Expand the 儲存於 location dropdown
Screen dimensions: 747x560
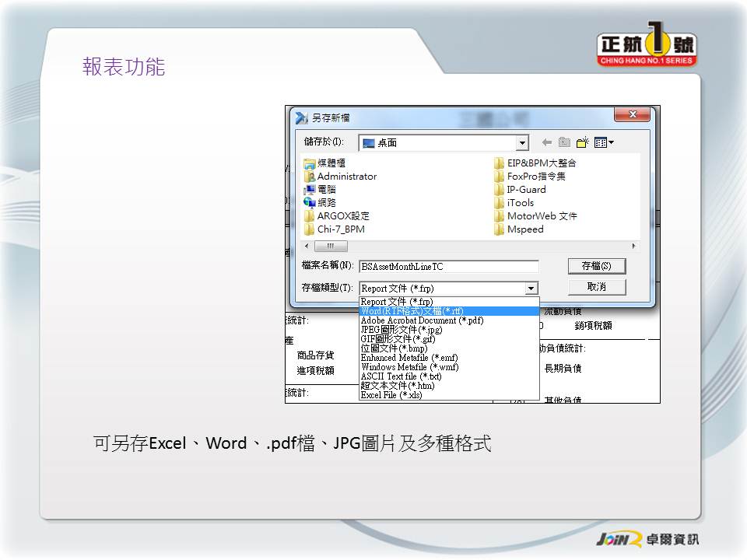pos(522,143)
